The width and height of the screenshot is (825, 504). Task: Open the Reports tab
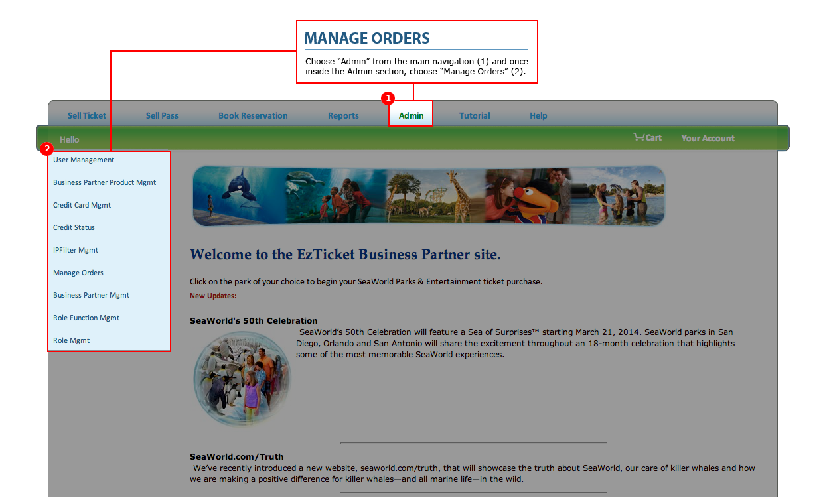(343, 116)
